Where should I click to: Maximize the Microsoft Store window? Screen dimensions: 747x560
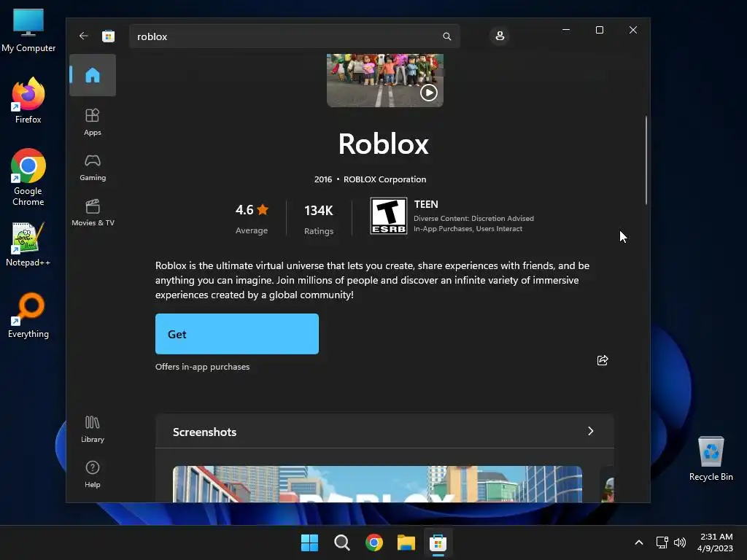pos(600,30)
